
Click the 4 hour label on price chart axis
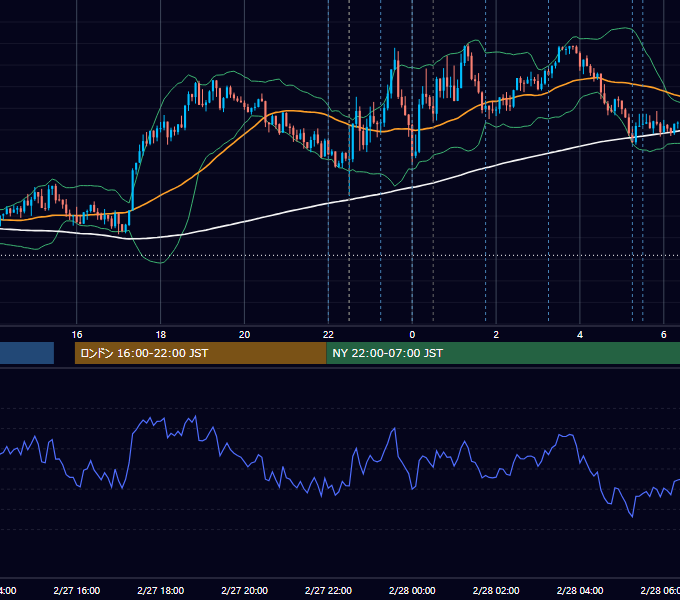(x=580, y=335)
